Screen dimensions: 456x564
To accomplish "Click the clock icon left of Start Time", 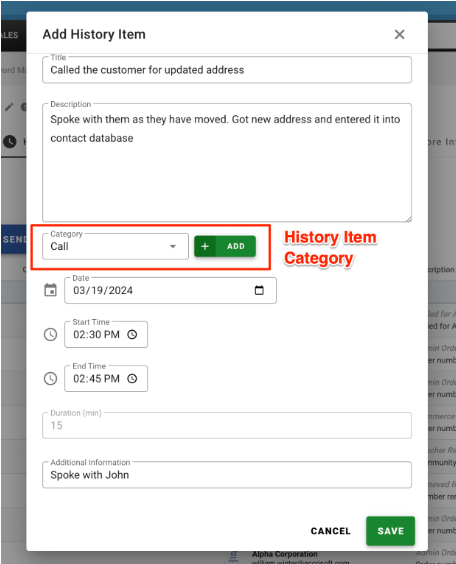I will pyautogui.click(x=50, y=335).
